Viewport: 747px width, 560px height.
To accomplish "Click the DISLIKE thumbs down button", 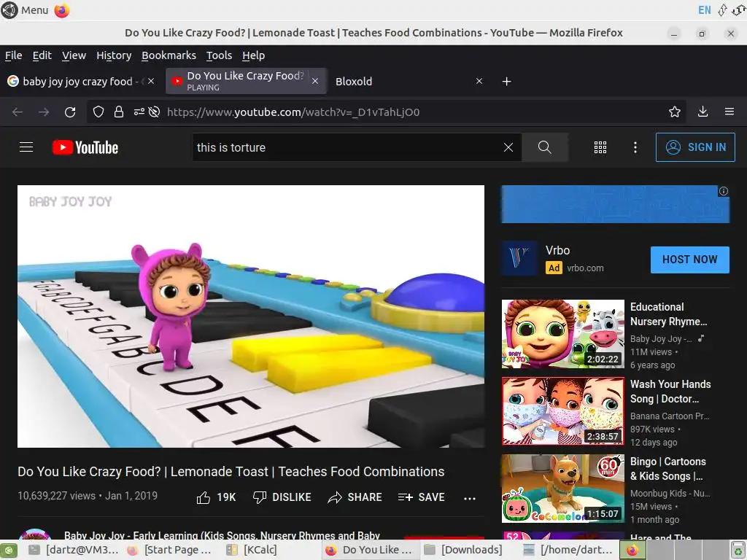I will tap(282, 497).
